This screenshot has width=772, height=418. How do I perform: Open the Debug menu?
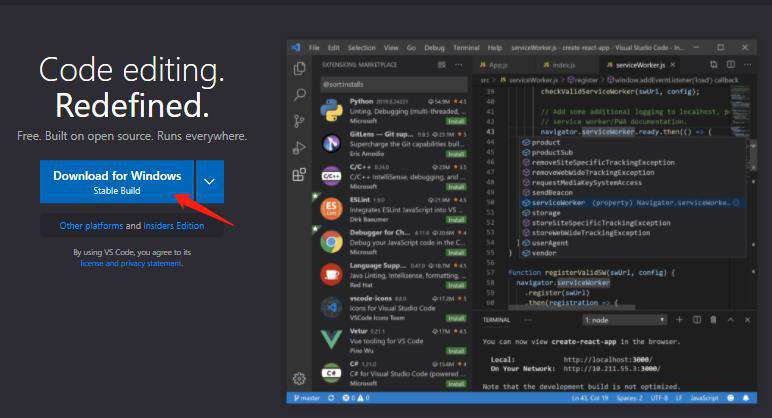pos(434,48)
